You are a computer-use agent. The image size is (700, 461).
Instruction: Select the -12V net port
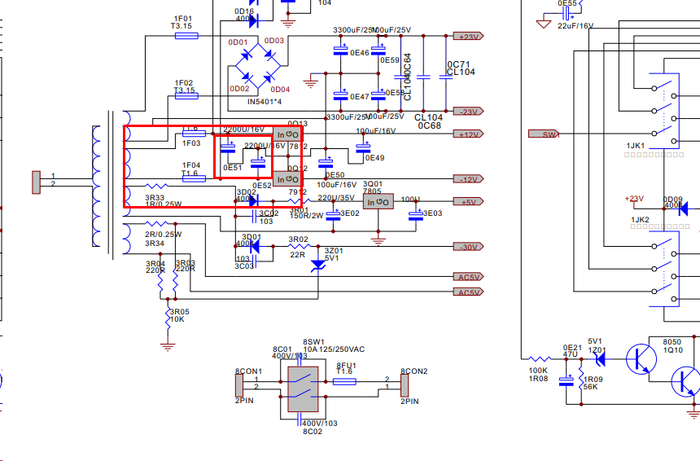pos(468,179)
